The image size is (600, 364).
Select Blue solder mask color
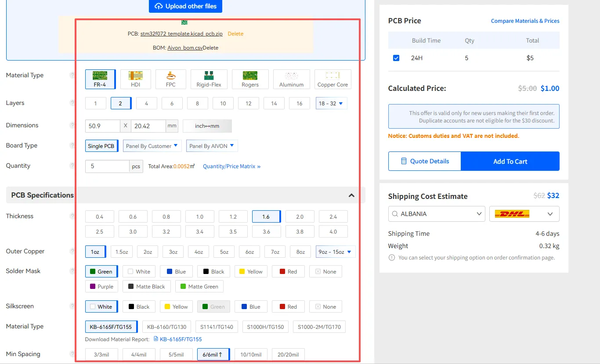coord(176,272)
